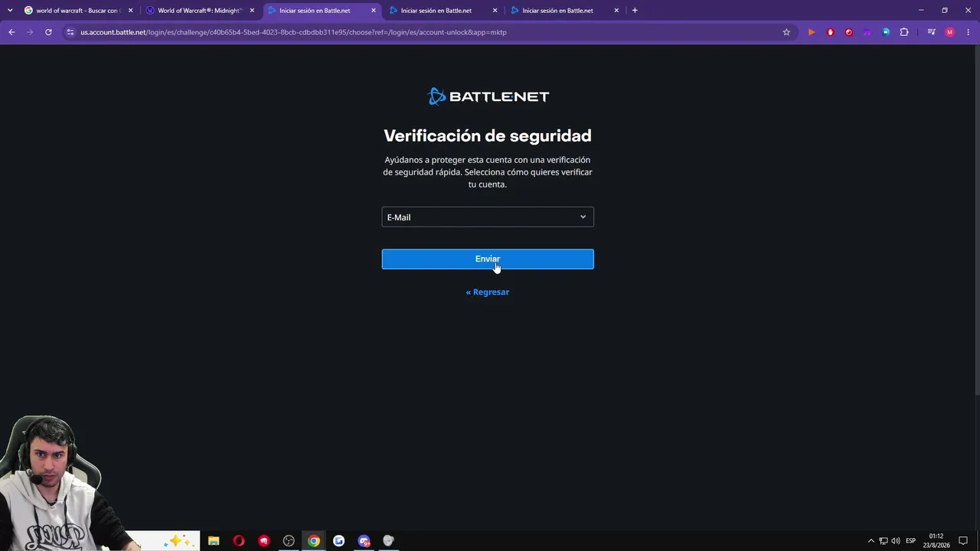This screenshot has width=980, height=551.
Task: Open OBS Studio from the taskbar
Action: [289, 541]
